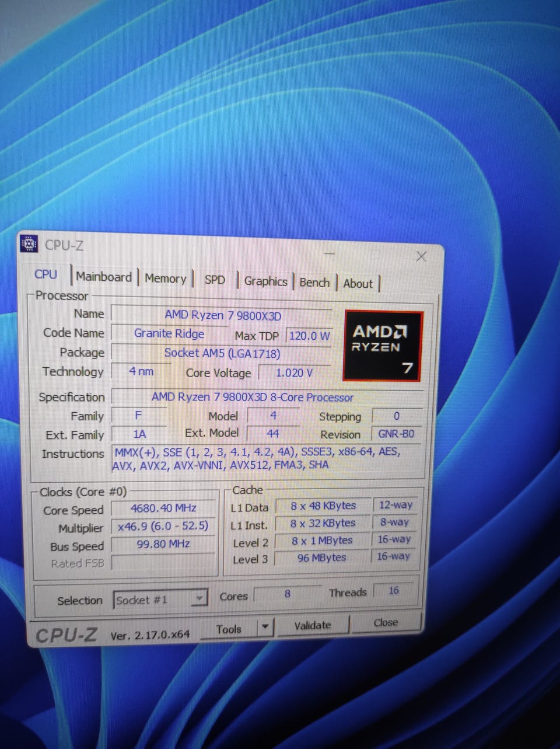Open the Memory tab
Screen dimensions: 560x749
(165, 278)
